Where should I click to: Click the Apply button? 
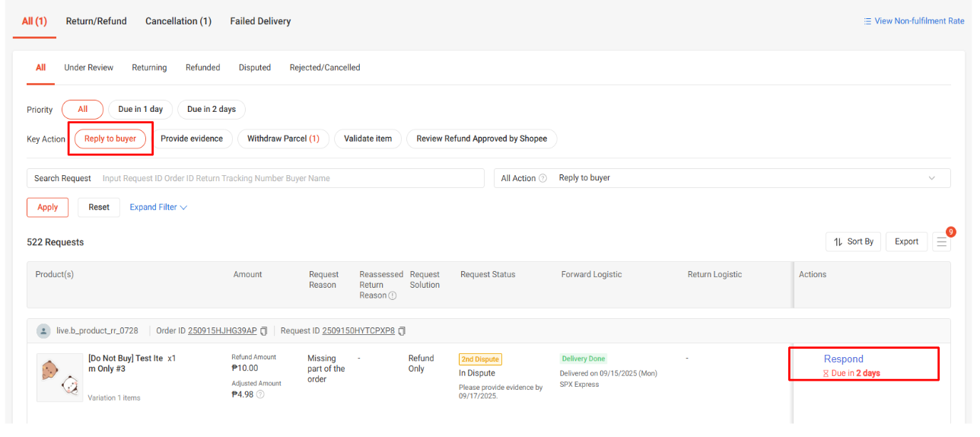click(x=48, y=207)
